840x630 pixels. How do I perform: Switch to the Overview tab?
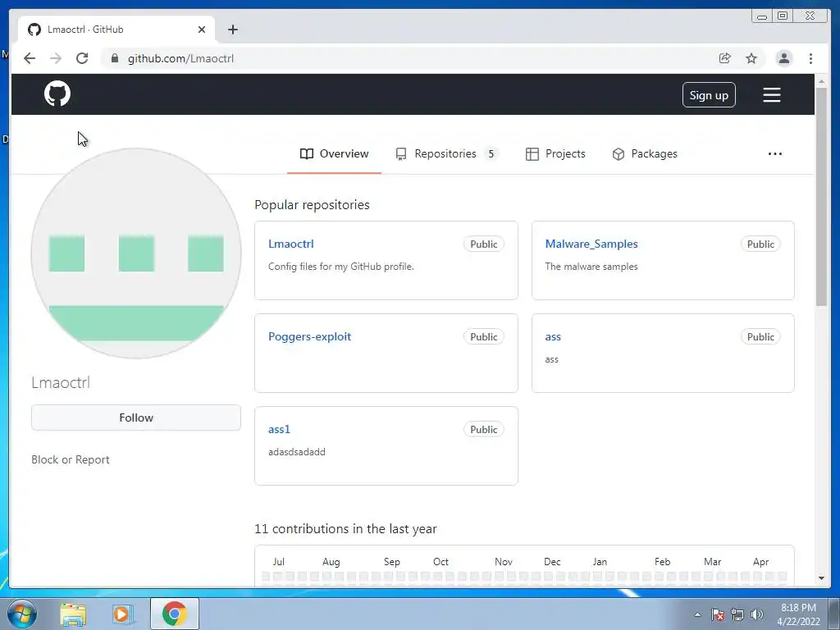click(x=335, y=153)
